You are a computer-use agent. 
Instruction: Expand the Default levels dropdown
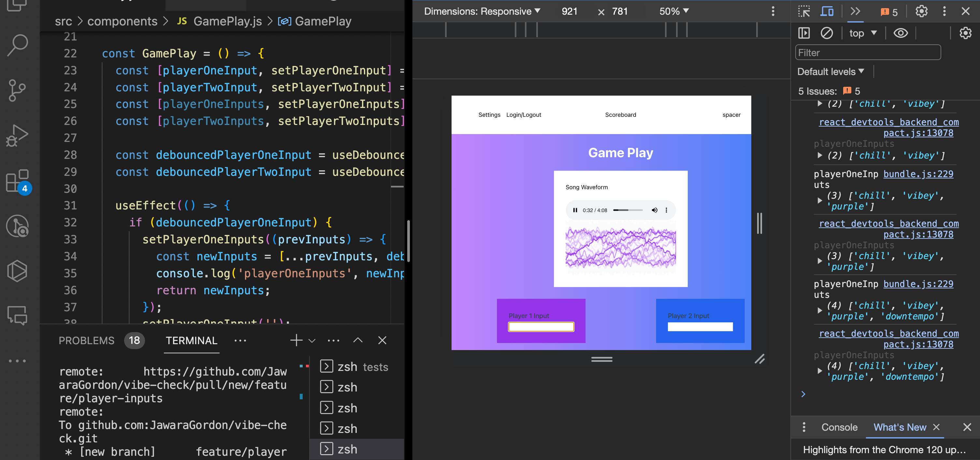click(x=830, y=71)
